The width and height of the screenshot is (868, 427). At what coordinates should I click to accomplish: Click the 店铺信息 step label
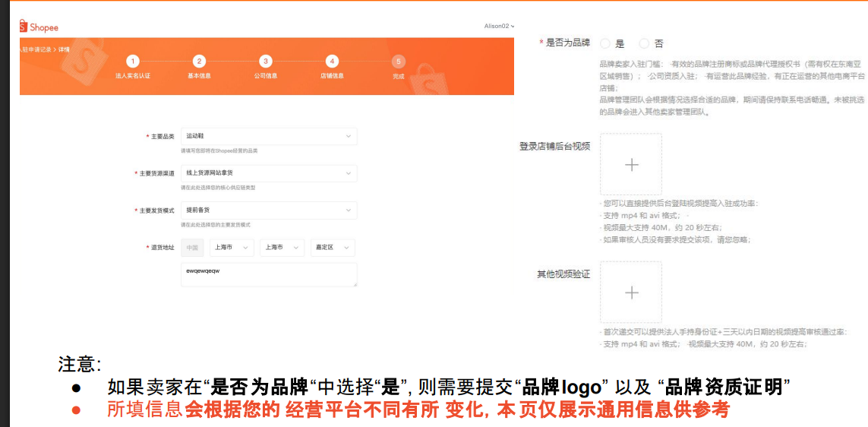[x=332, y=76]
